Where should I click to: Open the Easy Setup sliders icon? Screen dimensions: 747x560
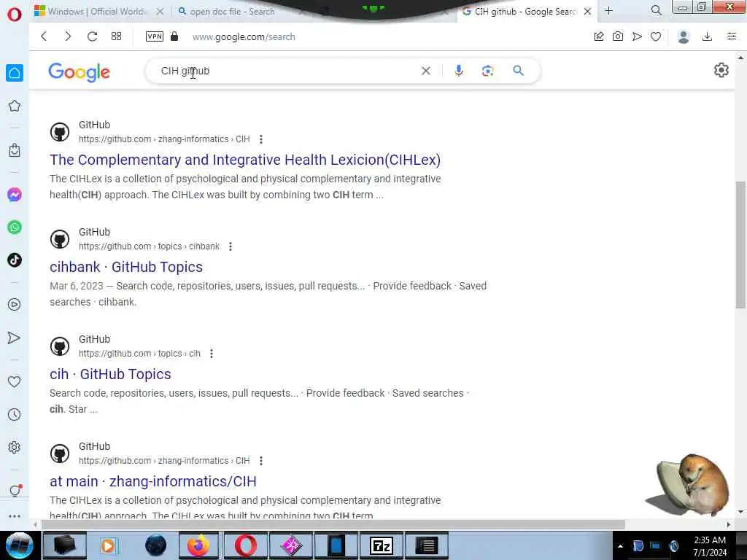(732, 36)
